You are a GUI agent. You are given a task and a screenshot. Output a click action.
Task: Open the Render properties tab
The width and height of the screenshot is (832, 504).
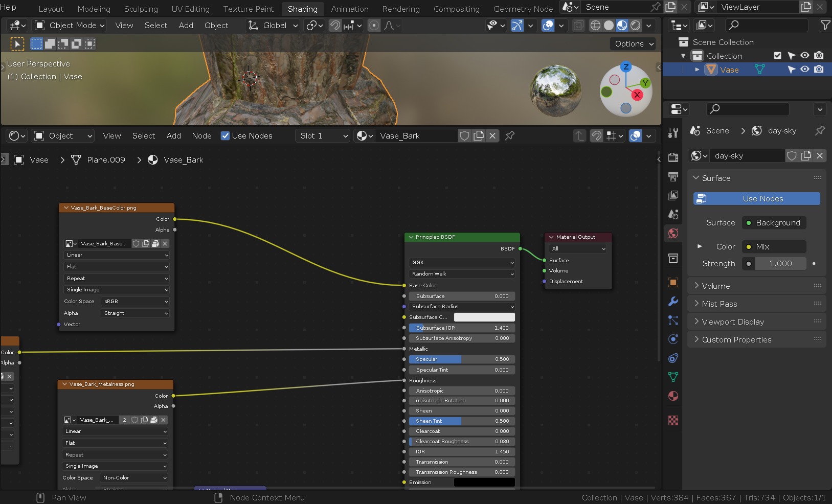pos(673,157)
